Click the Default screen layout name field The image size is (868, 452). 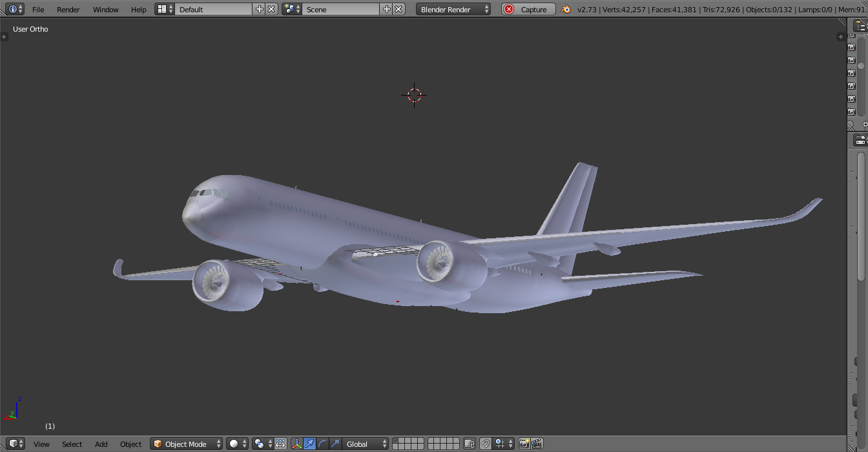pyautogui.click(x=213, y=9)
